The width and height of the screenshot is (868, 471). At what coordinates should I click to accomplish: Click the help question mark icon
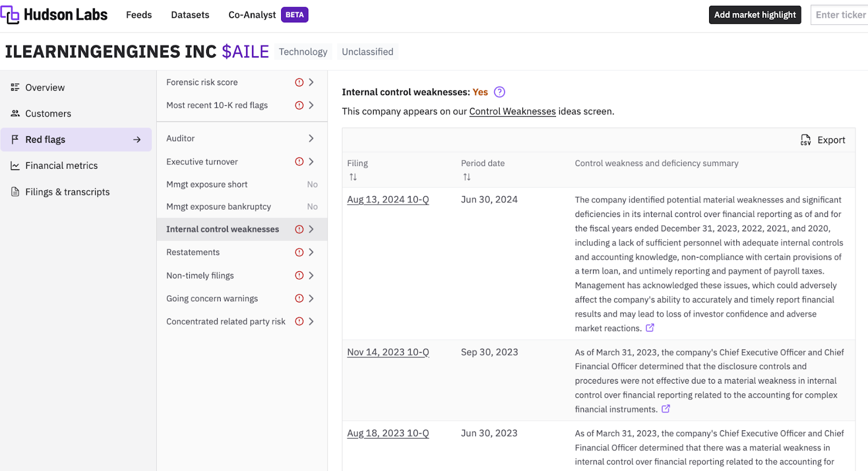point(499,92)
